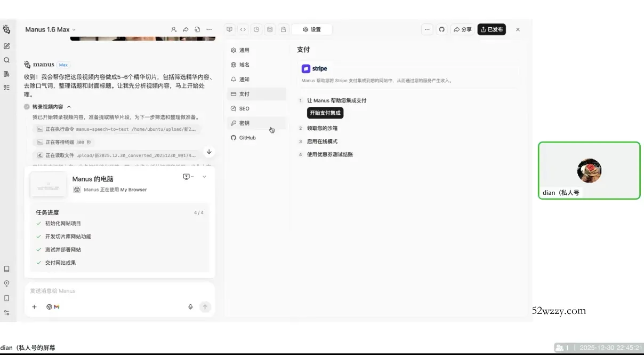Click the scroll-to-bottom arrow in chat
Viewport: 644px width, 355px height.
click(209, 152)
